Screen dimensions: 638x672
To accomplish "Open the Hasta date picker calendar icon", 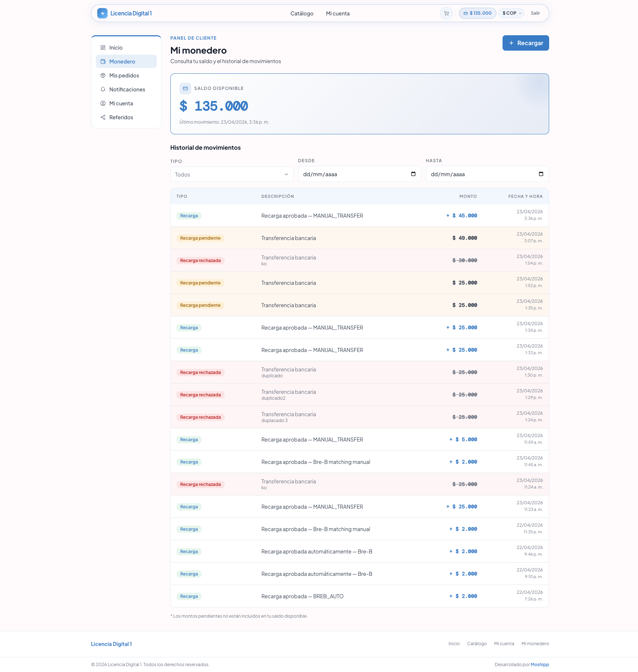I will (541, 174).
